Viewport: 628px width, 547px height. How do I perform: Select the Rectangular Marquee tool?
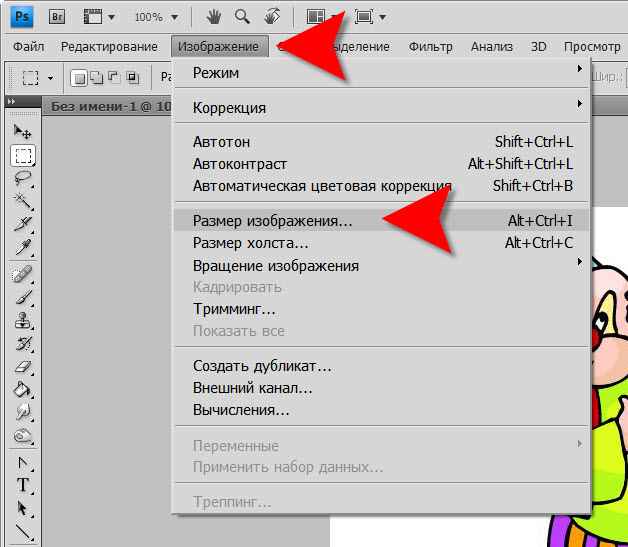click(22, 156)
